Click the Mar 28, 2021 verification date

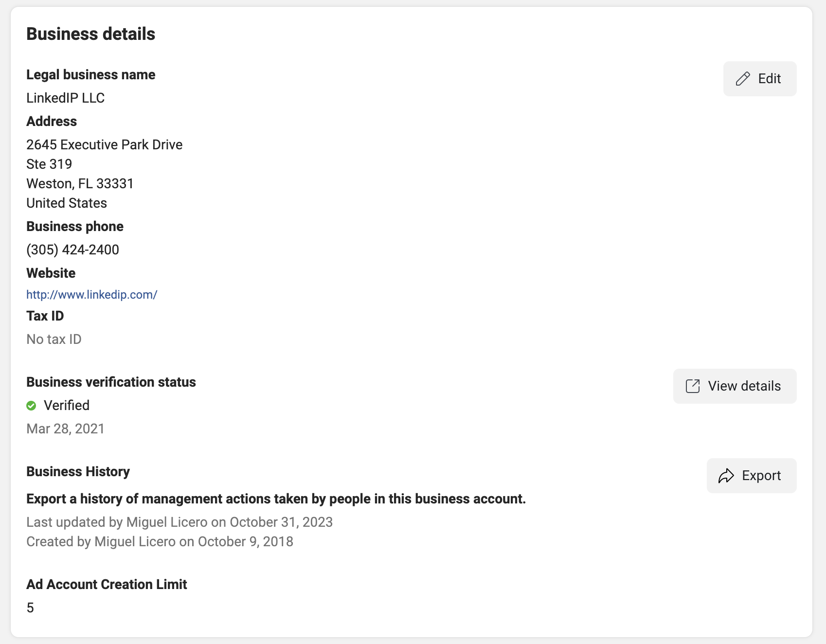click(x=66, y=429)
